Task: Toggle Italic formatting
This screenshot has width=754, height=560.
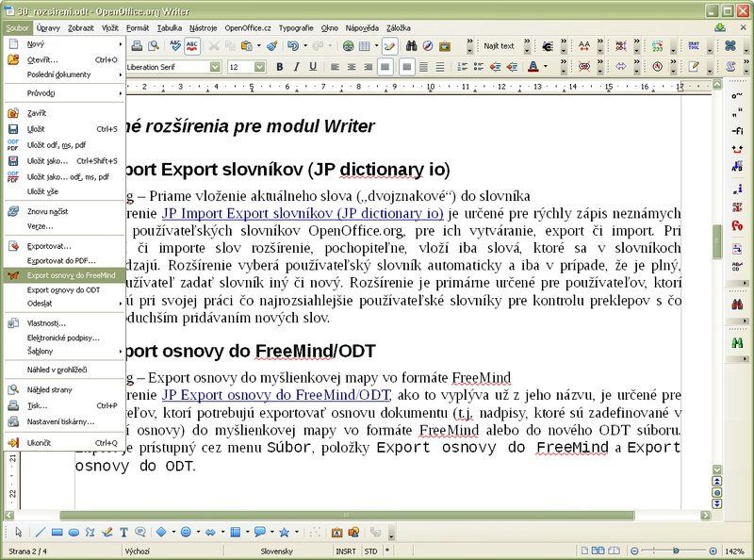Action: [x=296, y=67]
